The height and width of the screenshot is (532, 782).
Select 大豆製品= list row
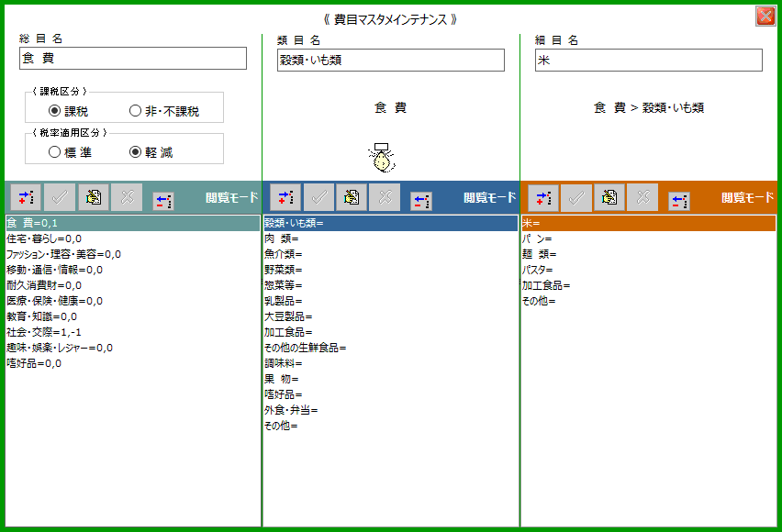391,316
